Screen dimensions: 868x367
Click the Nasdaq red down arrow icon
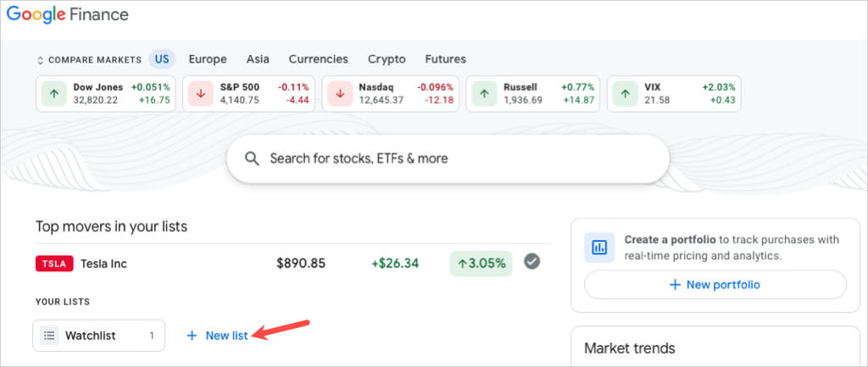[x=340, y=94]
